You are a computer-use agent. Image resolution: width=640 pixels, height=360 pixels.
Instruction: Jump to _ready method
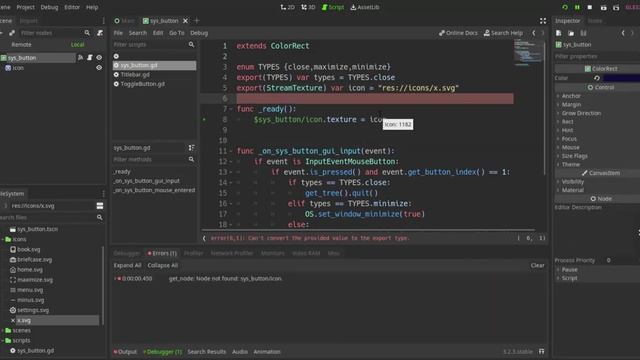pyautogui.click(x=122, y=171)
